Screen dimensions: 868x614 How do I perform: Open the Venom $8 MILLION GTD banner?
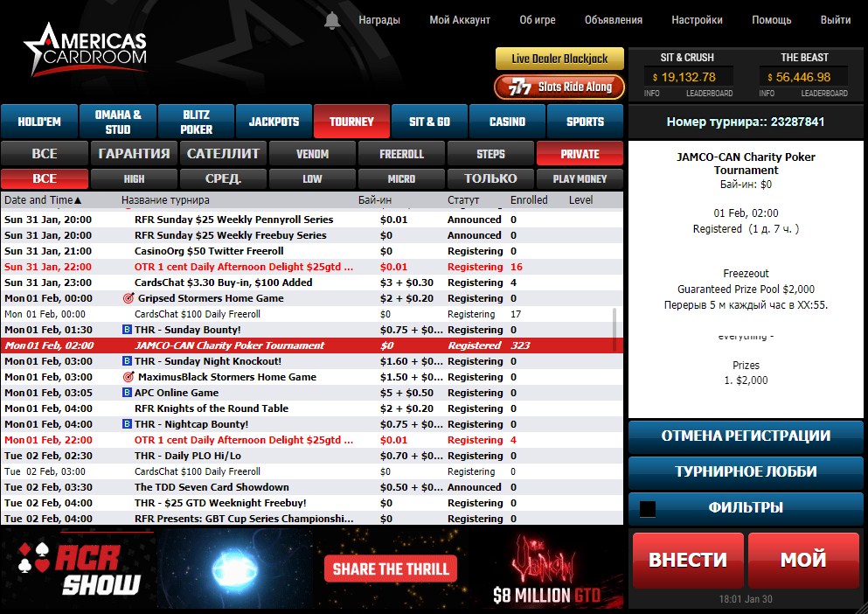click(547, 569)
